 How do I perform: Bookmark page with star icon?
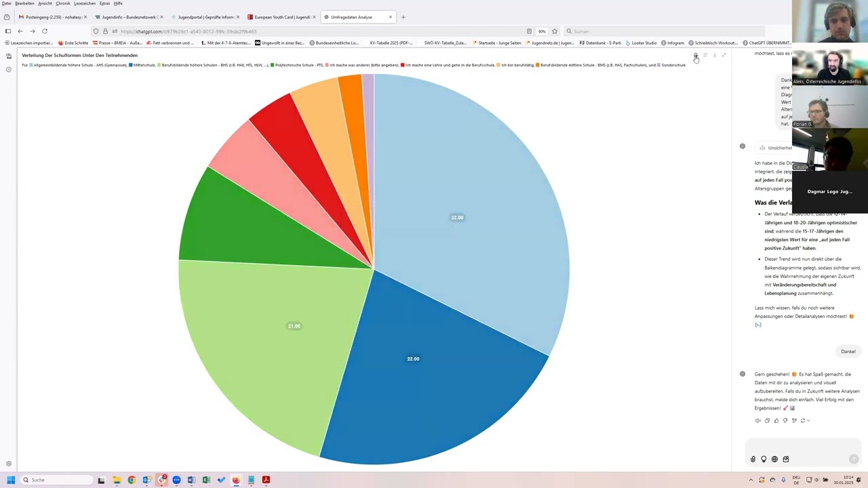pos(555,31)
